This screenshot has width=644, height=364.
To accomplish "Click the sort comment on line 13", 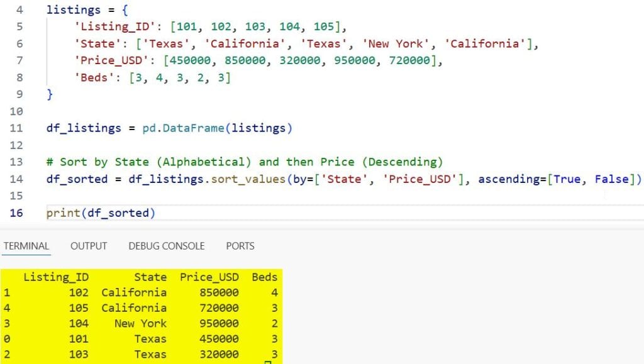I will pos(245,162).
